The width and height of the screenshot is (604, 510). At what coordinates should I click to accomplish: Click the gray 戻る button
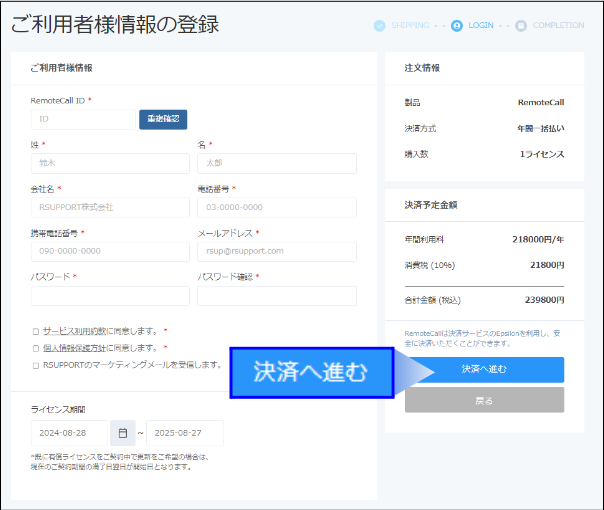point(484,400)
